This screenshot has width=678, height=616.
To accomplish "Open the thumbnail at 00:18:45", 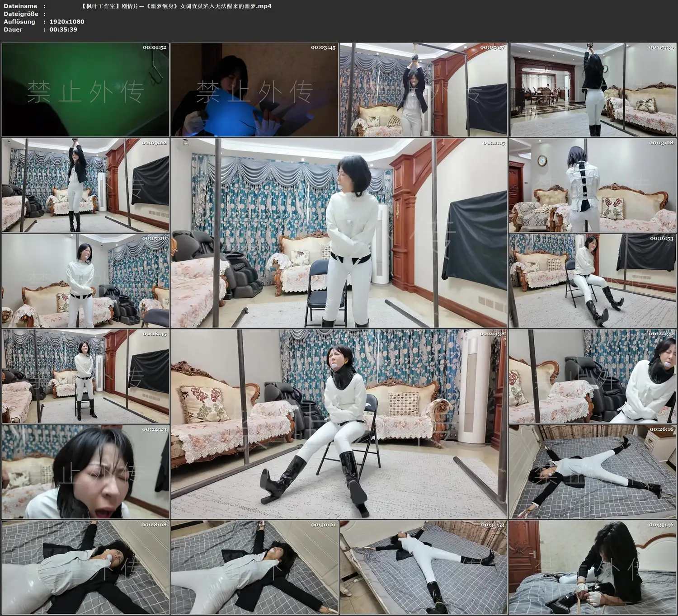I will (x=85, y=376).
